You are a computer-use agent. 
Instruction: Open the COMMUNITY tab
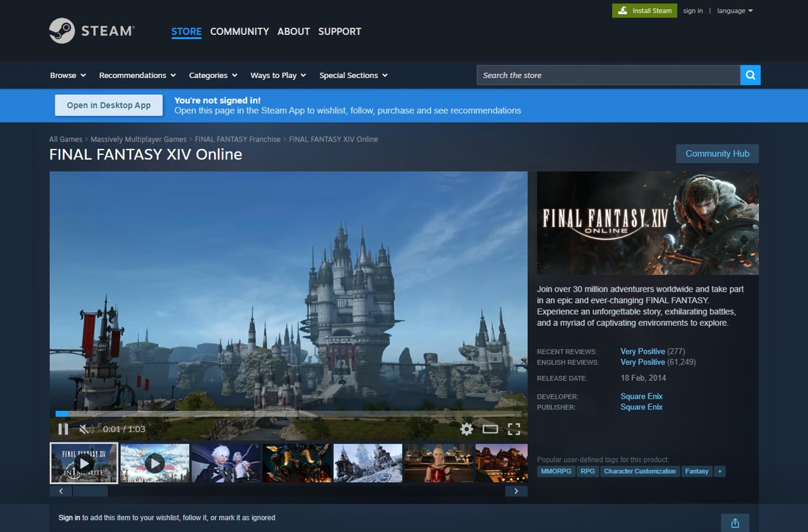pyautogui.click(x=240, y=32)
